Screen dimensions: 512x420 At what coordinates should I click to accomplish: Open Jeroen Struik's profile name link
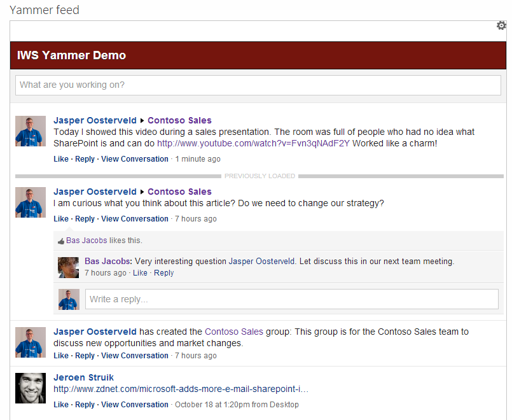[83, 377]
